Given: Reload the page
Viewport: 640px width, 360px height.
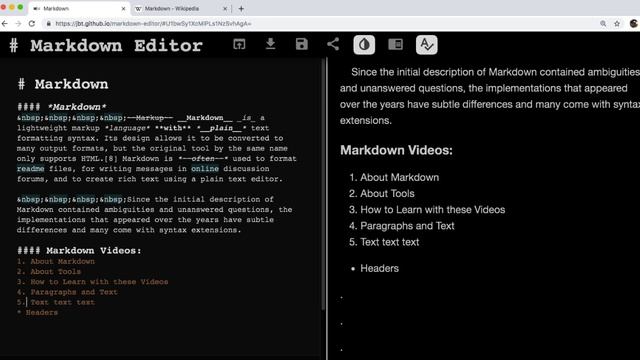Looking at the screenshot, I should 32,24.
